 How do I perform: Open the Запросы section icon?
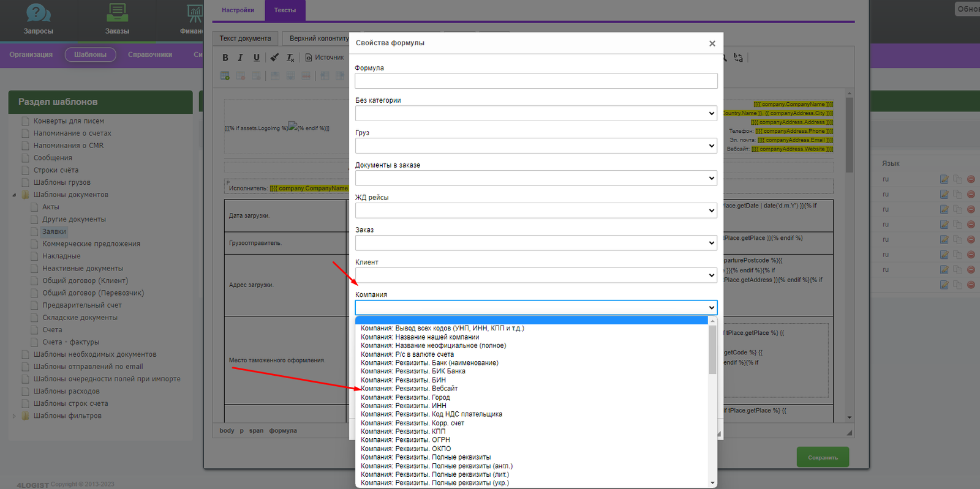click(38, 13)
